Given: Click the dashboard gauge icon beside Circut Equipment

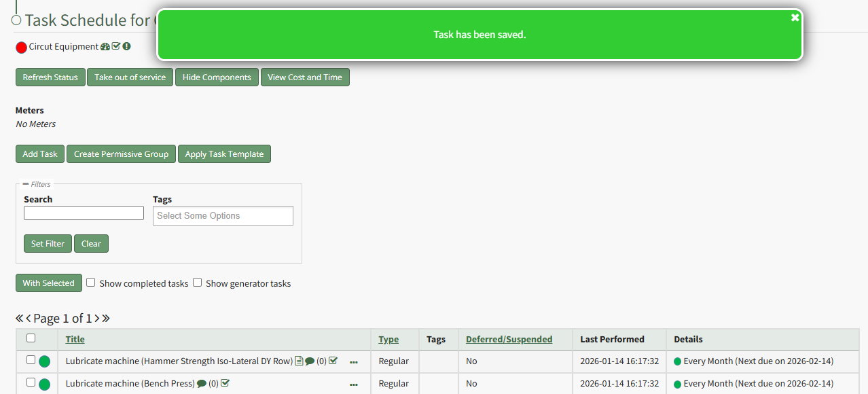Looking at the screenshot, I should [105, 47].
